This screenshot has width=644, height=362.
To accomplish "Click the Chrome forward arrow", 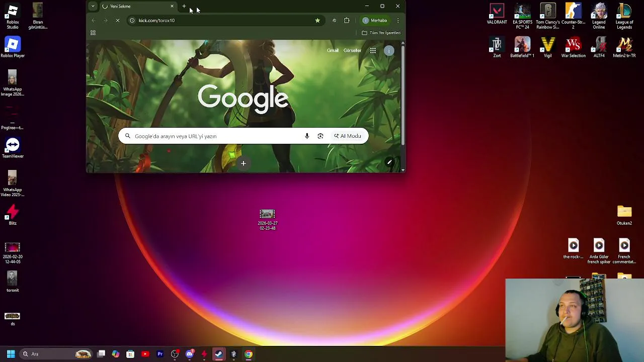I will click(105, 21).
